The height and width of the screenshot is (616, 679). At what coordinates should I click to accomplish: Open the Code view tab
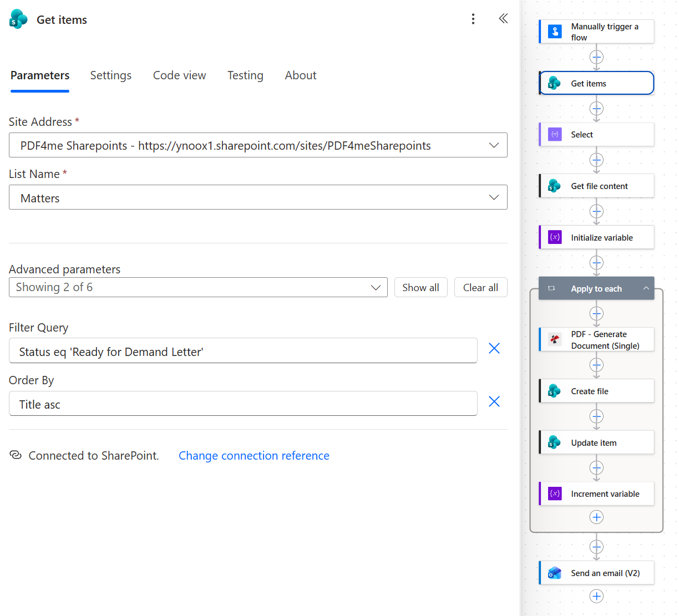tap(179, 75)
